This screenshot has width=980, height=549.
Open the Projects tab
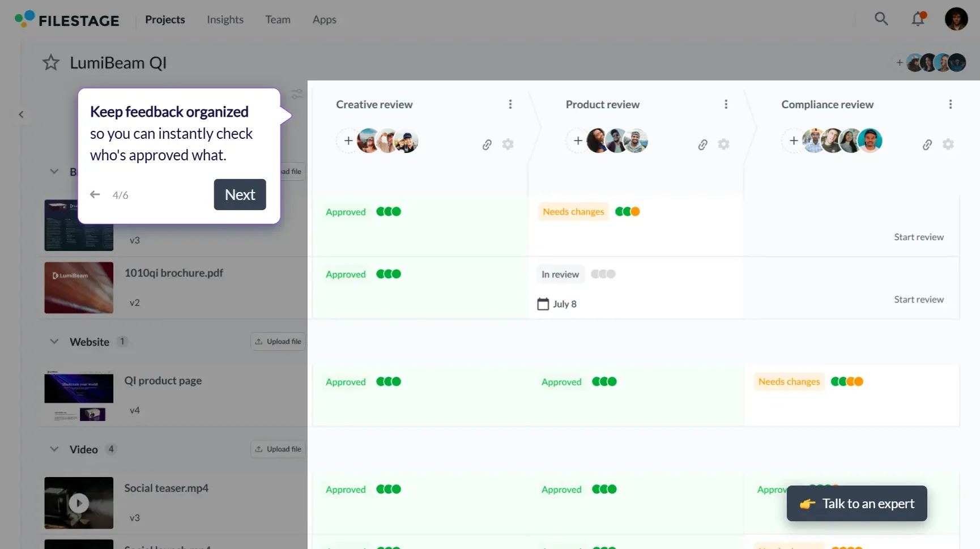tap(165, 19)
